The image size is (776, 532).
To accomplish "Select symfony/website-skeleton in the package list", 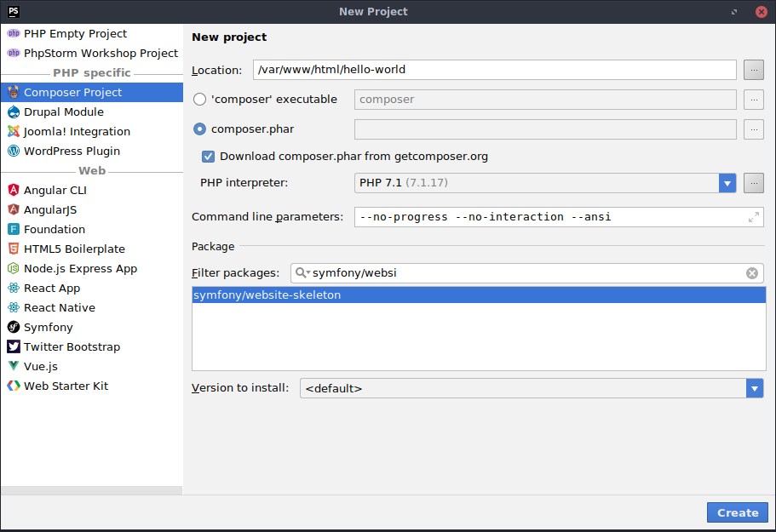I will click(x=267, y=295).
